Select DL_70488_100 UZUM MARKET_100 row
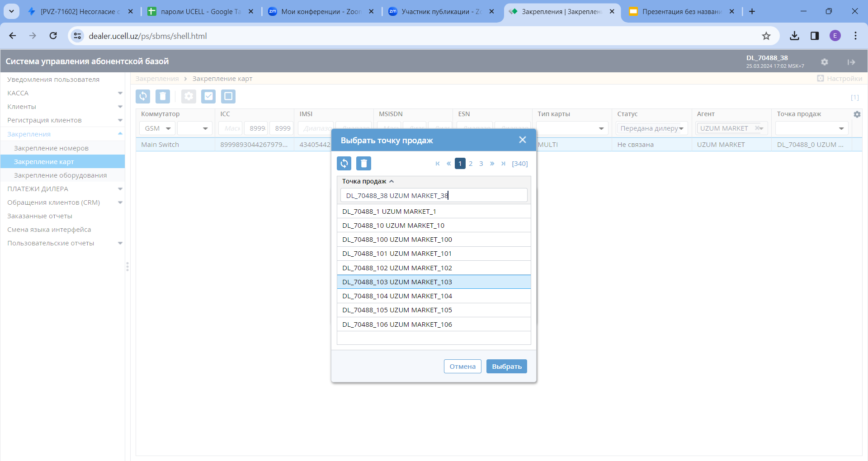Viewport: 868px width, 461px height. pyautogui.click(x=434, y=240)
